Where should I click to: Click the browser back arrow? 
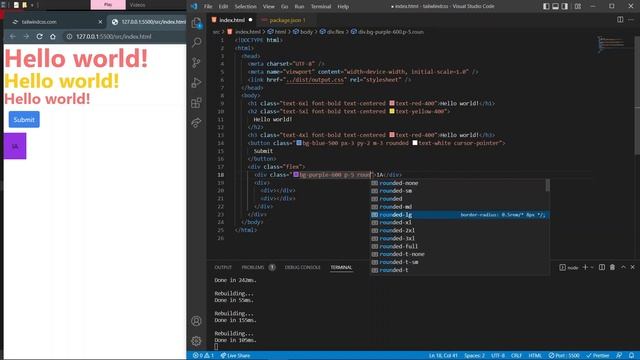(13, 36)
